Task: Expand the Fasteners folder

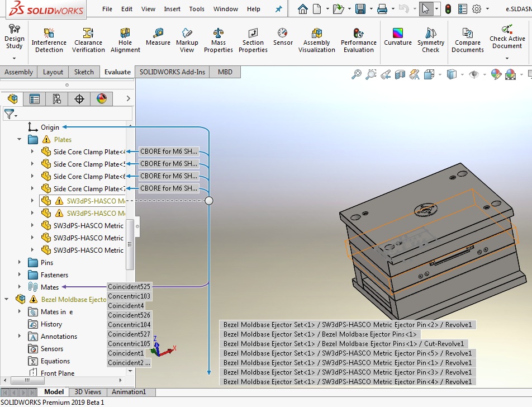Action: [20, 275]
